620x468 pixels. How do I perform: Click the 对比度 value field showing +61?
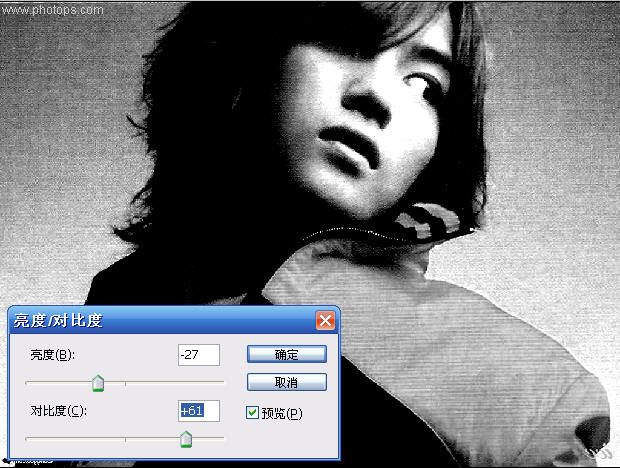point(199,411)
